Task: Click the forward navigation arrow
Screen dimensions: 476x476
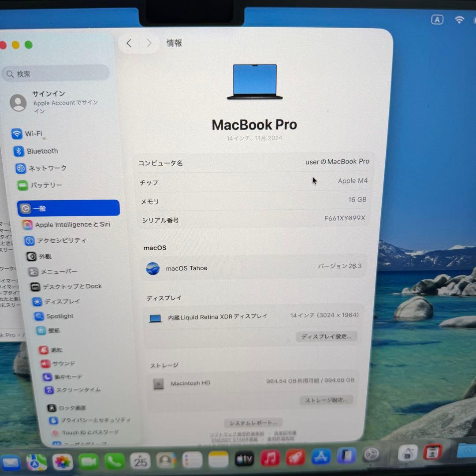Action: coord(149,43)
